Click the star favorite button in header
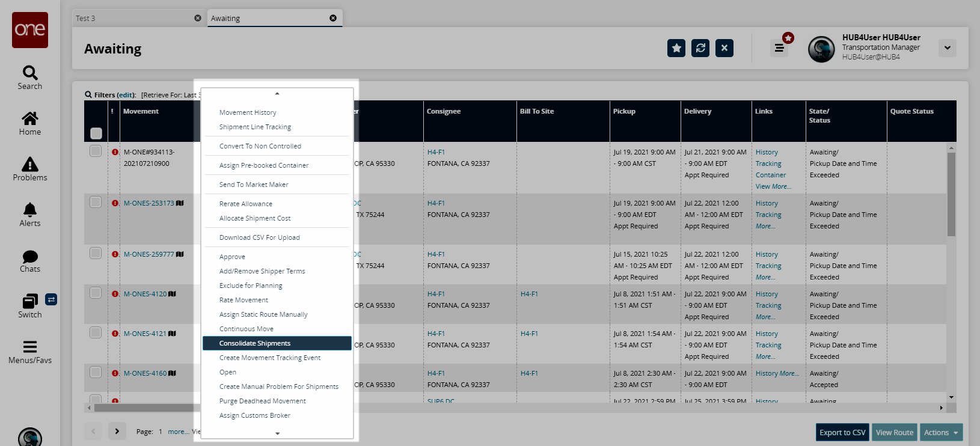Screen dimensions: 980x446 tap(676, 48)
